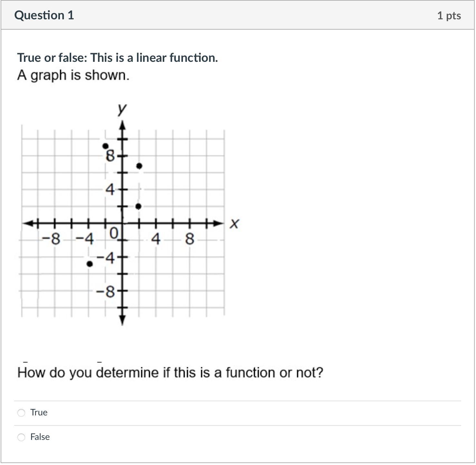Click the plotted point above y-axis label 8

105,146
